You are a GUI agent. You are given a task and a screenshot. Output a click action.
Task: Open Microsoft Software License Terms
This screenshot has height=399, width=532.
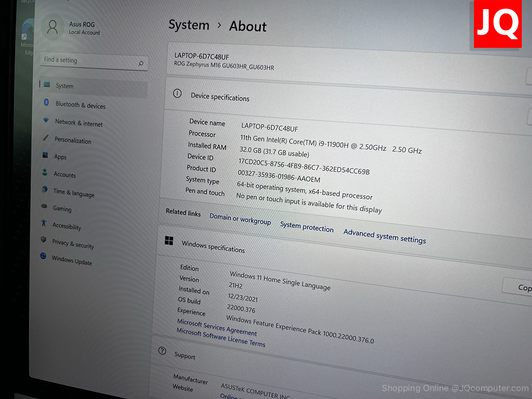221,337
